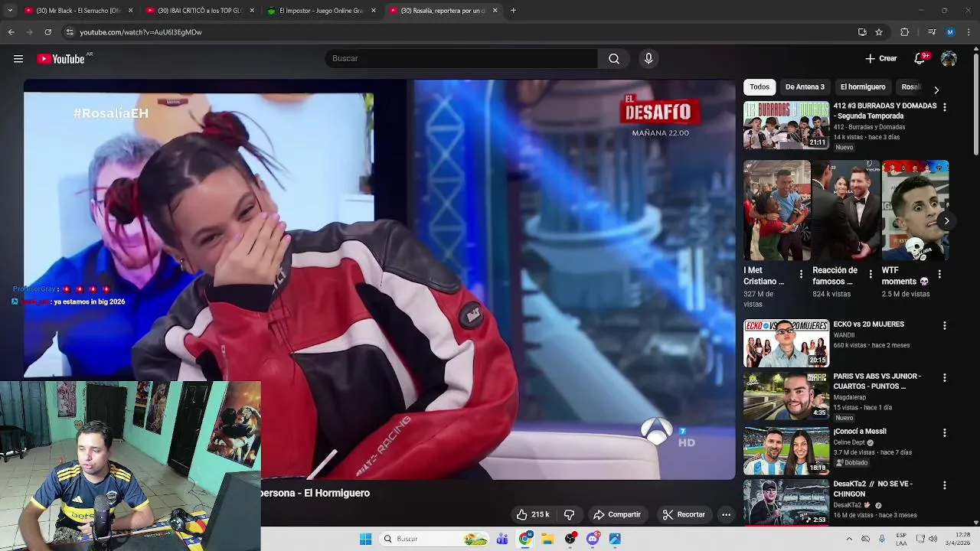Open the Celine Dept channel link
The image size is (980, 551).
pyautogui.click(x=850, y=442)
